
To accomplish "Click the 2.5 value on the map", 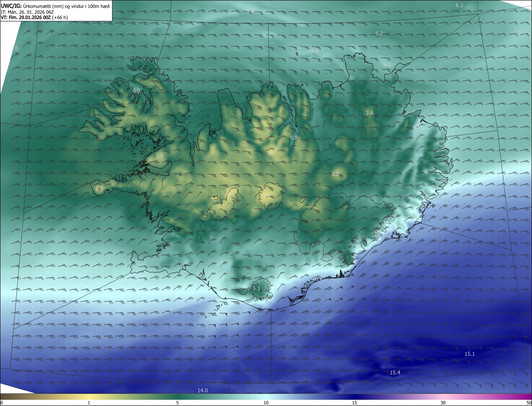I will tap(160, 156).
